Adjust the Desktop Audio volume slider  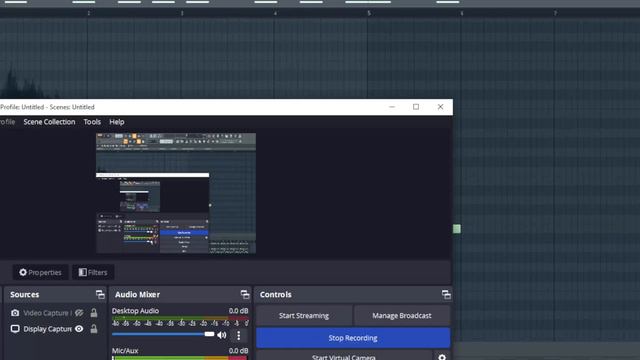163,334
